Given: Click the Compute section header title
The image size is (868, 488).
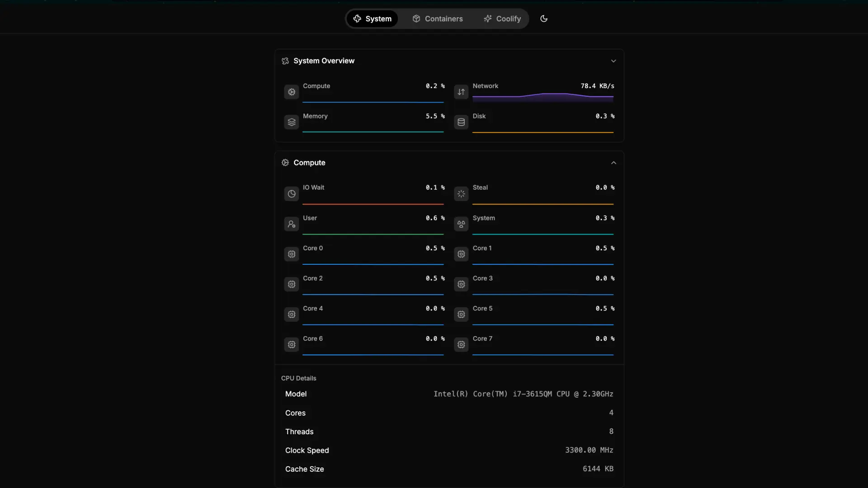Looking at the screenshot, I should click(309, 163).
